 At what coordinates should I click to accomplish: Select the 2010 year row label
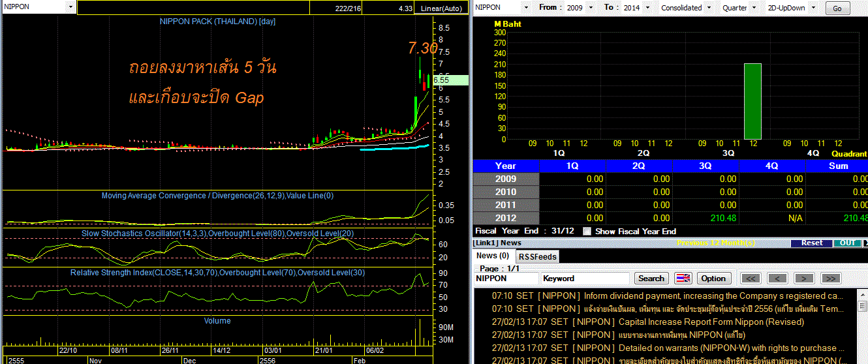[506, 192]
